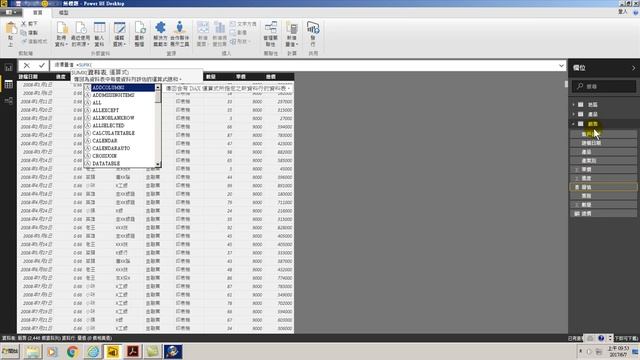
Task: Click the help question mark icon near status bar
Action: [x=601, y=338]
